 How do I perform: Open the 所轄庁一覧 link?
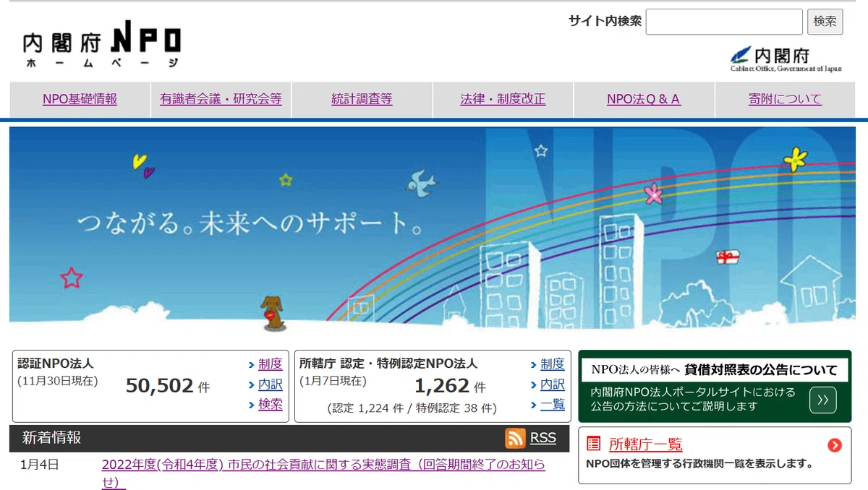[x=646, y=444]
